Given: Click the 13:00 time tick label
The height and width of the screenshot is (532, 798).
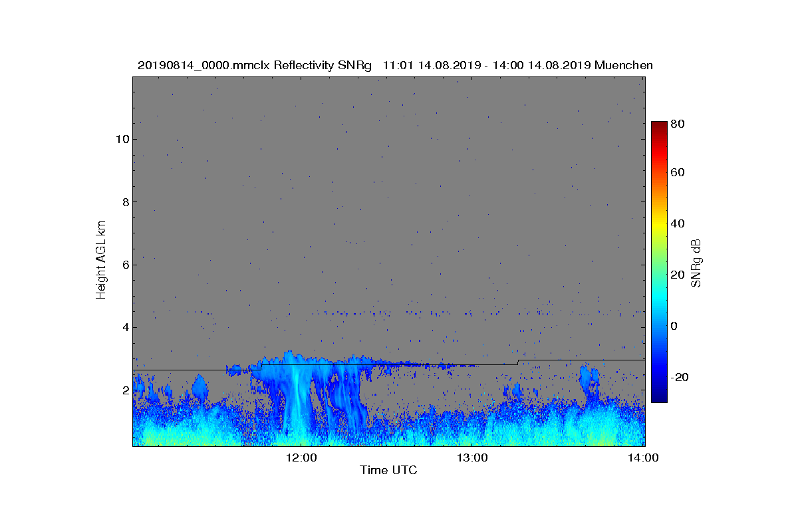Looking at the screenshot, I should pyautogui.click(x=473, y=458).
